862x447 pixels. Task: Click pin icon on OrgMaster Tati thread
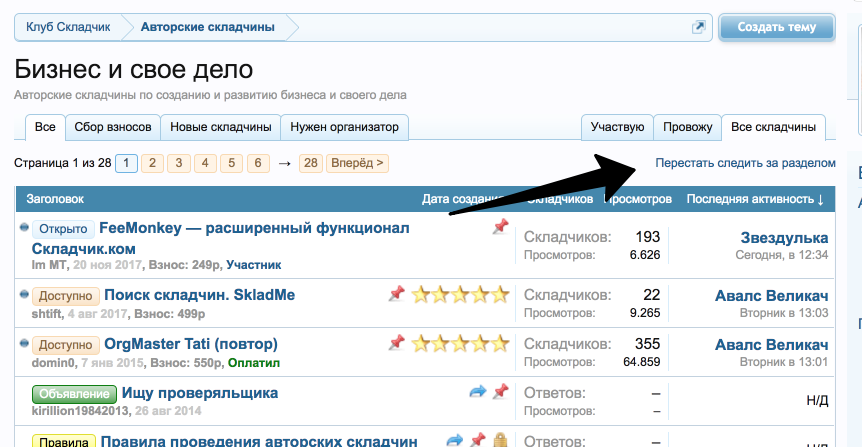tap(397, 343)
